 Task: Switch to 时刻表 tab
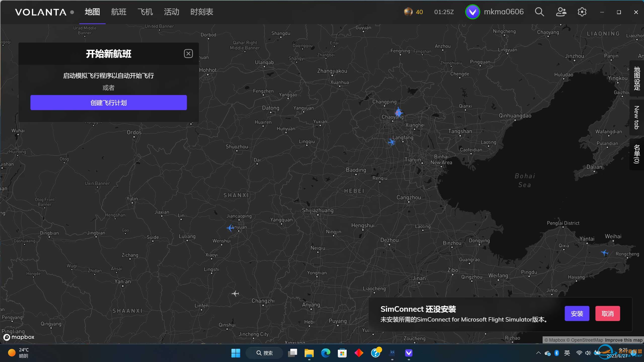click(x=202, y=12)
